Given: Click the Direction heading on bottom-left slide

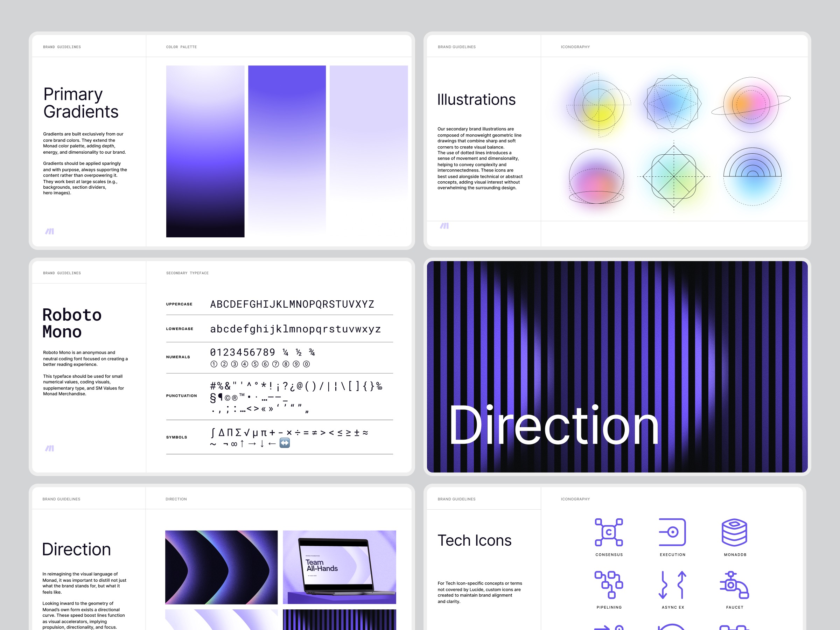Looking at the screenshot, I should (76, 549).
